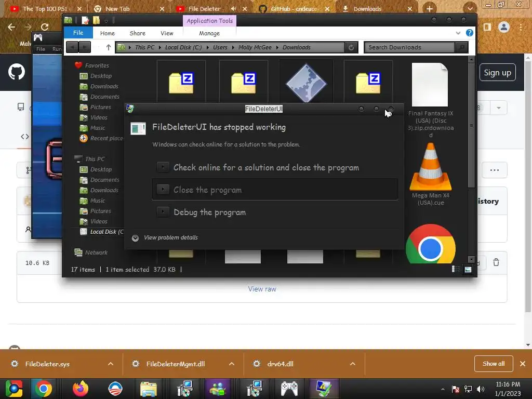Click the trash delete icon on GitHub

click(x=496, y=262)
